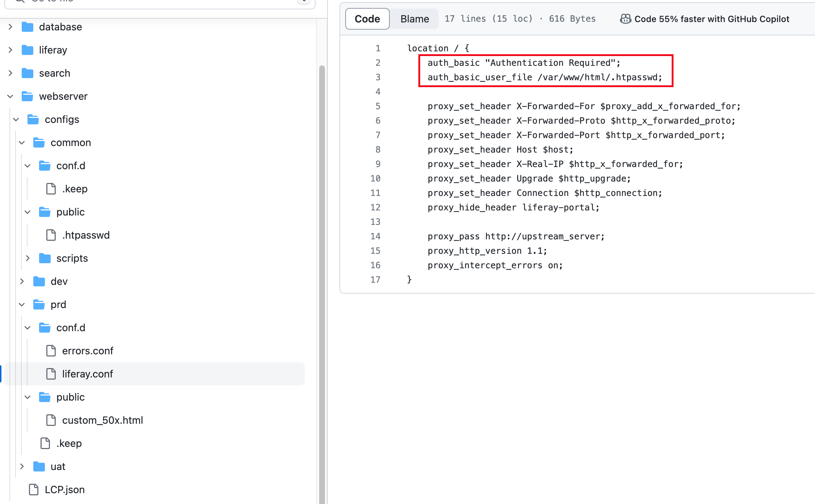Select the Code tab
The width and height of the screenshot is (815, 504).
[367, 19]
